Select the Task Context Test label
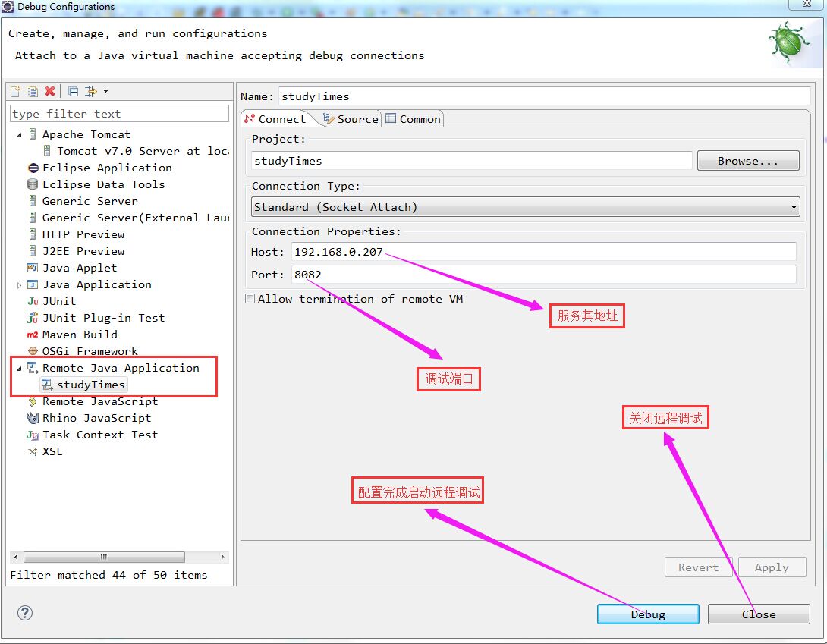 pos(100,435)
